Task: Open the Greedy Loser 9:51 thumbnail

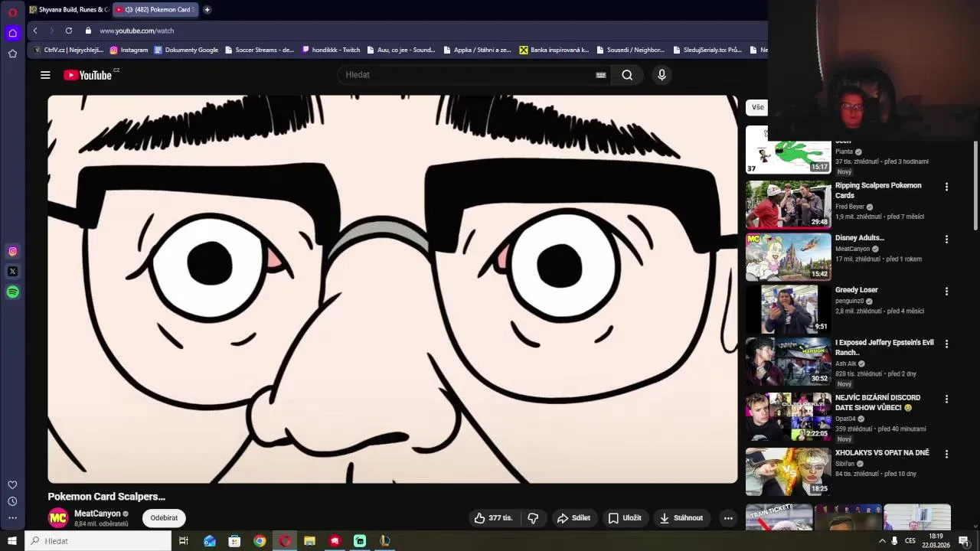Action: click(x=789, y=309)
